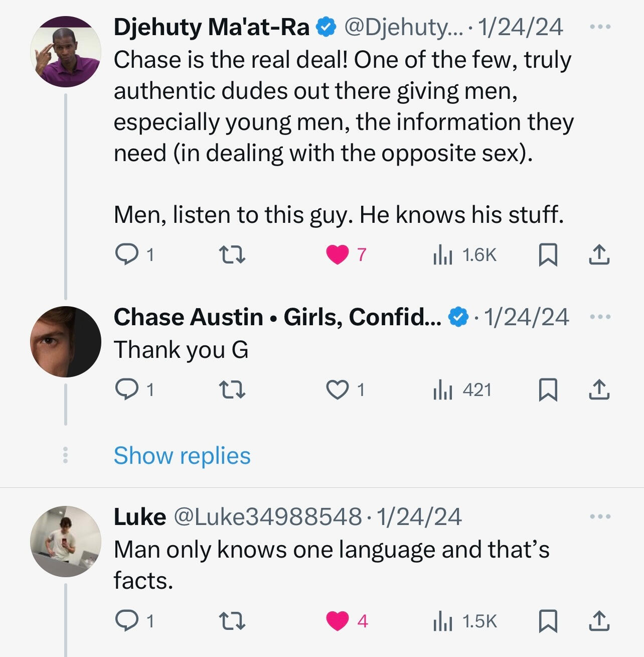Screen dimensions: 644x657
Task: Open more options on Chase Austin's reply
Action: pyautogui.click(x=600, y=317)
